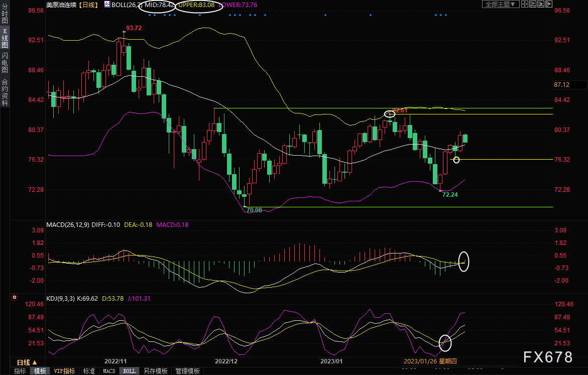Apply the 标准 template

[89, 371]
